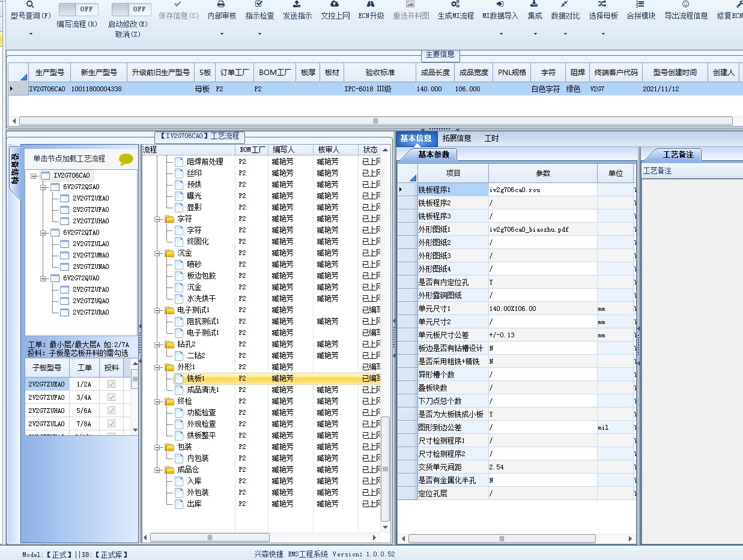The width and height of the screenshot is (743, 560).
Task: Toggle 投料 checkbox for 2V2G7ZUHA0
Action: tap(111, 411)
